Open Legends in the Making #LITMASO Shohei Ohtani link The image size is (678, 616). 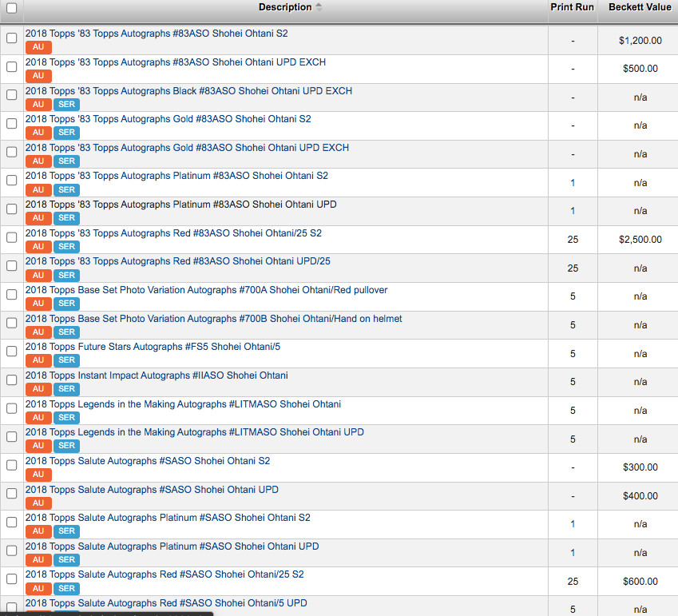pyautogui.click(x=183, y=404)
